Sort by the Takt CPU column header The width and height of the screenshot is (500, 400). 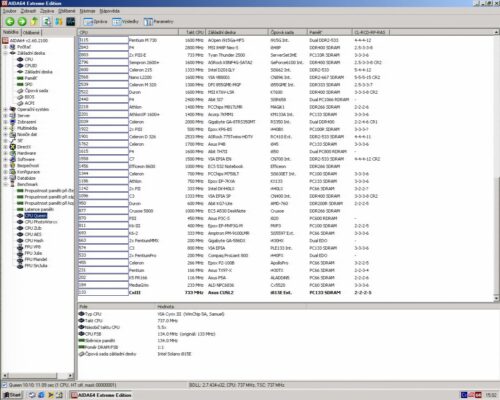click(x=192, y=32)
